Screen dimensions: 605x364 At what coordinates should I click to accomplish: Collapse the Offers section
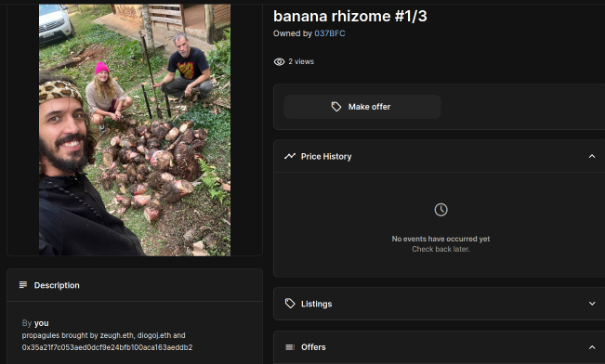click(592, 347)
